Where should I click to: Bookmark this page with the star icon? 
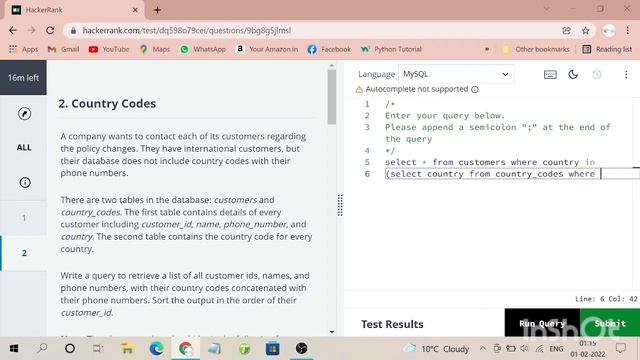586,31
